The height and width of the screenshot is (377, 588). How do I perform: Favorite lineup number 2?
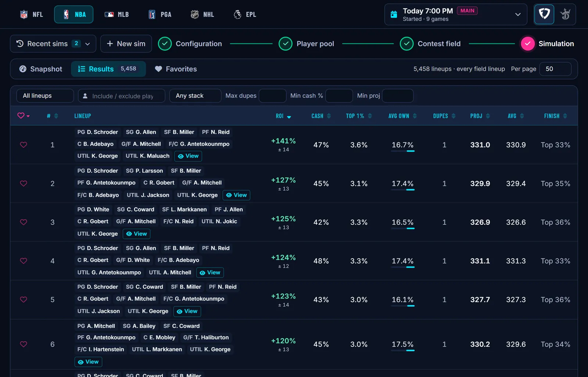pos(24,184)
